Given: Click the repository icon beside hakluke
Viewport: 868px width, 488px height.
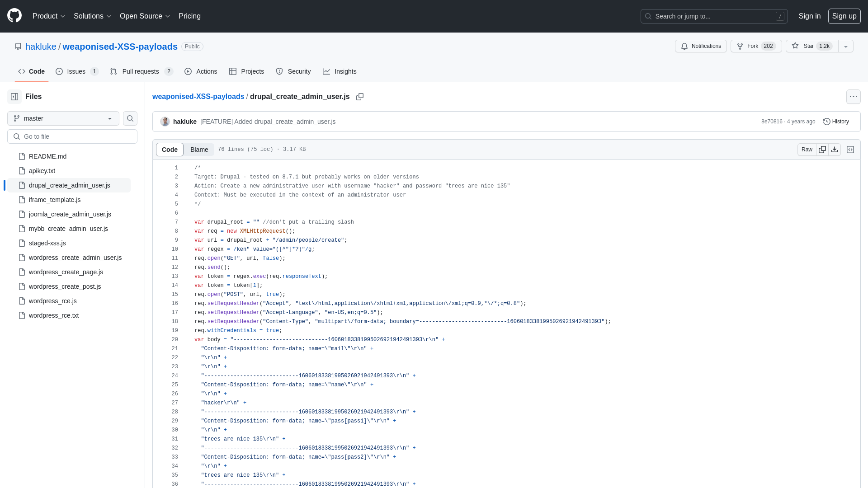Looking at the screenshot, I should click(x=18, y=47).
